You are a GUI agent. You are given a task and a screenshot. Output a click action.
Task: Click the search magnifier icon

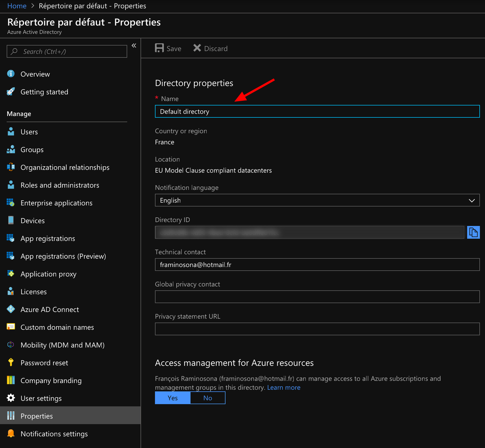(14, 51)
